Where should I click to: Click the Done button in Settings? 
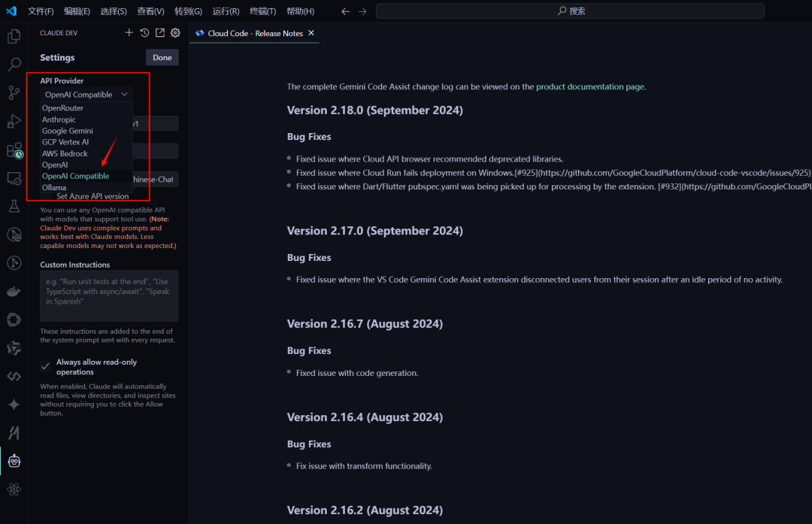(162, 57)
